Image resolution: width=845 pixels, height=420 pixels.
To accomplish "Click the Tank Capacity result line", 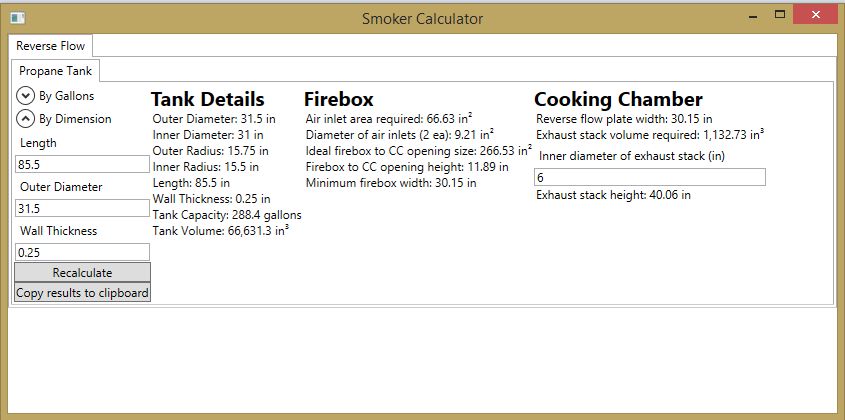I will 227,215.
